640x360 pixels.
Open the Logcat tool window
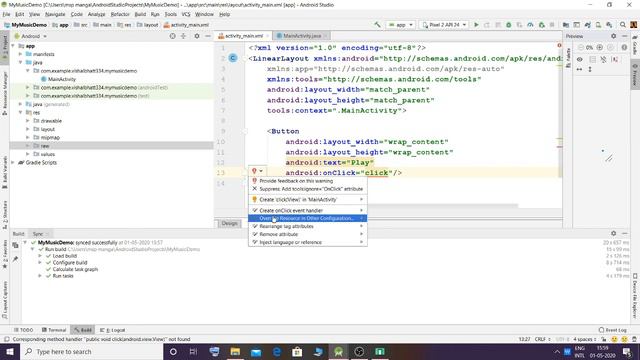pyautogui.click(x=113, y=330)
